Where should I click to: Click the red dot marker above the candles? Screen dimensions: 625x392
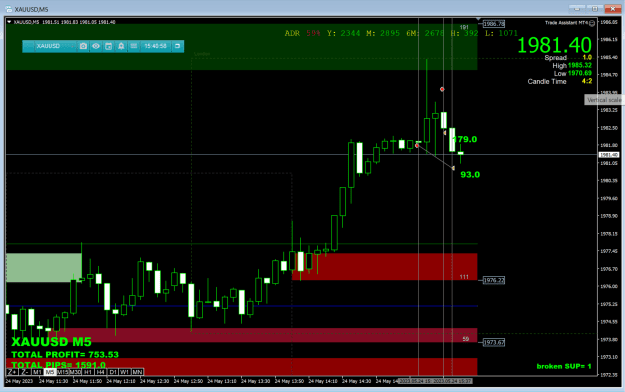(x=442, y=89)
